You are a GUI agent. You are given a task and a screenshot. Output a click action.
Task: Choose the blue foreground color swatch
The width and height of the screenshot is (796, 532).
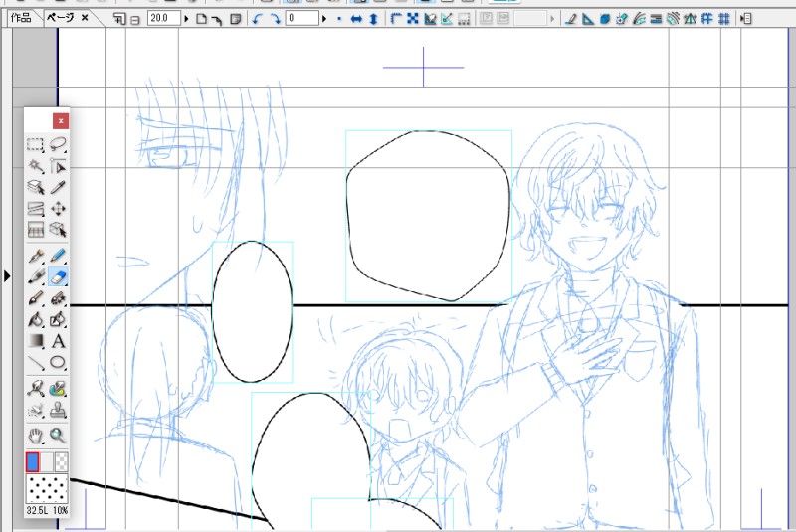click(32, 462)
